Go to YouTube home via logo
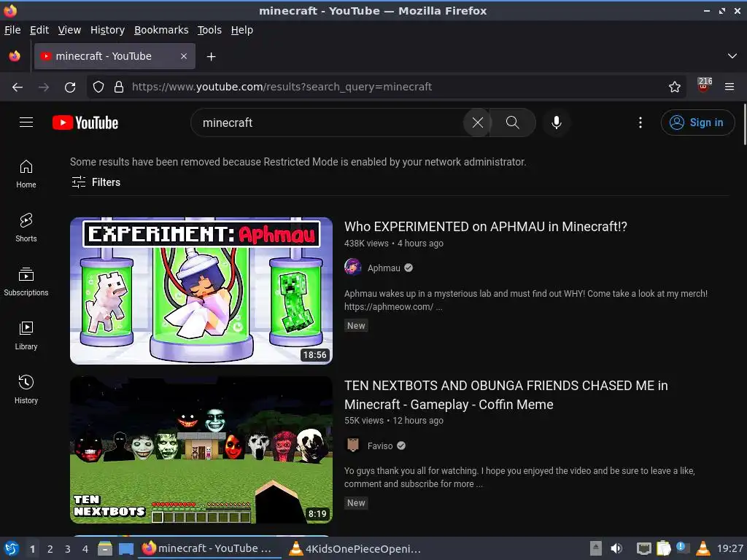The width and height of the screenshot is (747, 560). pos(85,122)
